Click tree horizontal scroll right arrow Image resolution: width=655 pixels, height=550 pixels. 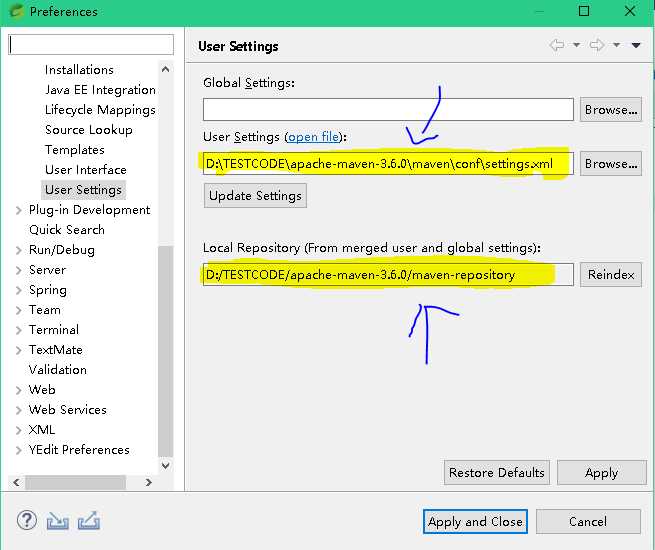(x=148, y=482)
